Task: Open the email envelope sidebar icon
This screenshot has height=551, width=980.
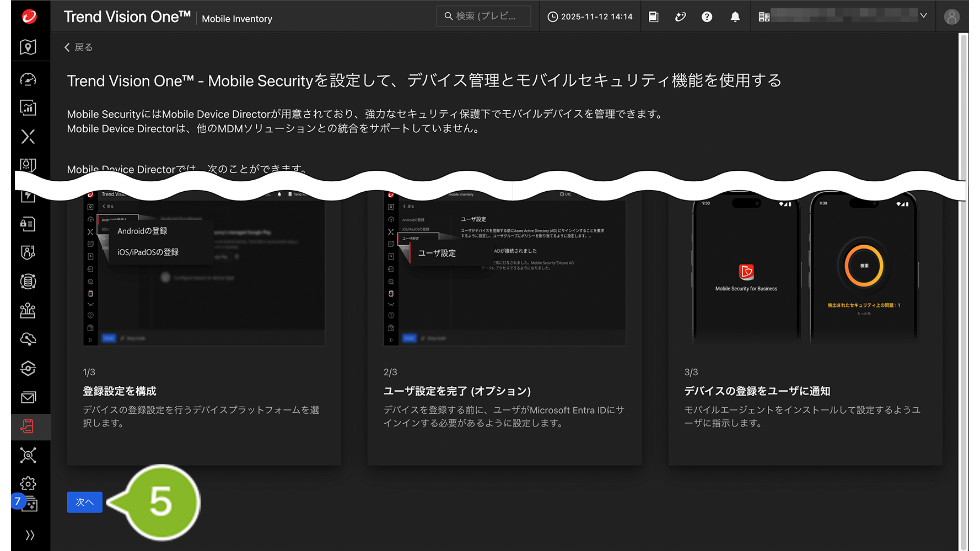Action: pyautogui.click(x=28, y=397)
